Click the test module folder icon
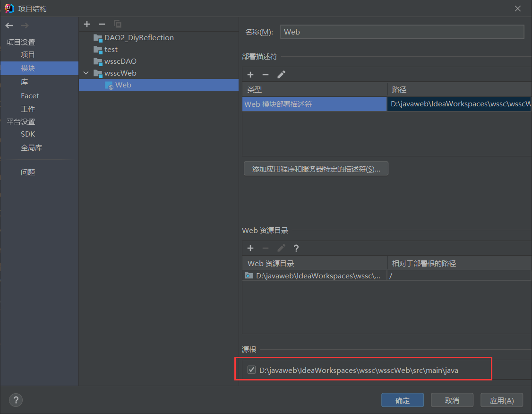The image size is (532, 414). click(98, 50)
